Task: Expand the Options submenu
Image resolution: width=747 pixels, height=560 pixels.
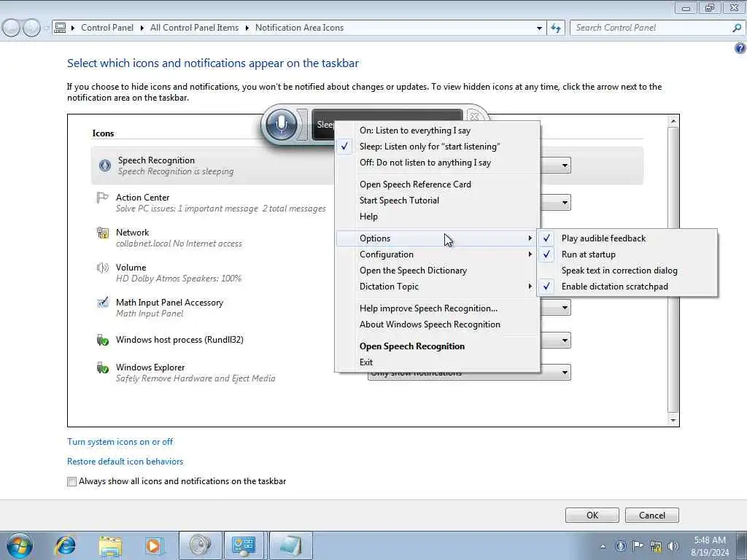Action: point(438,238)
